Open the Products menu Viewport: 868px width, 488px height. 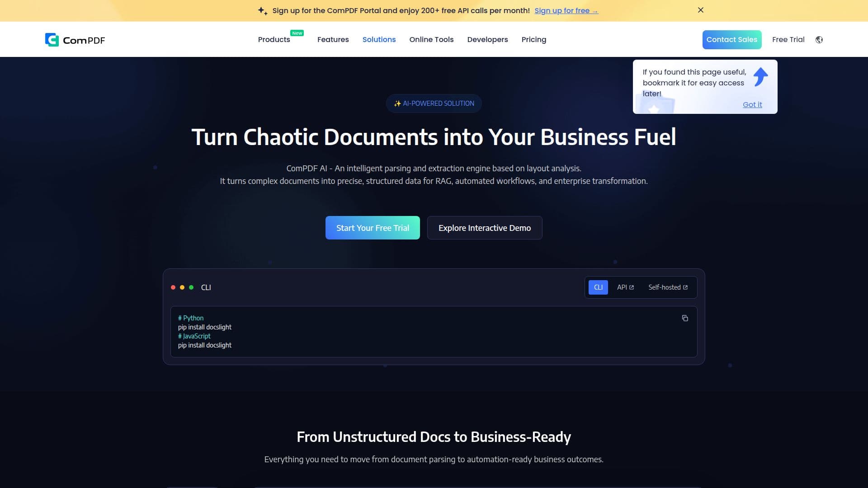click(274, 40)
